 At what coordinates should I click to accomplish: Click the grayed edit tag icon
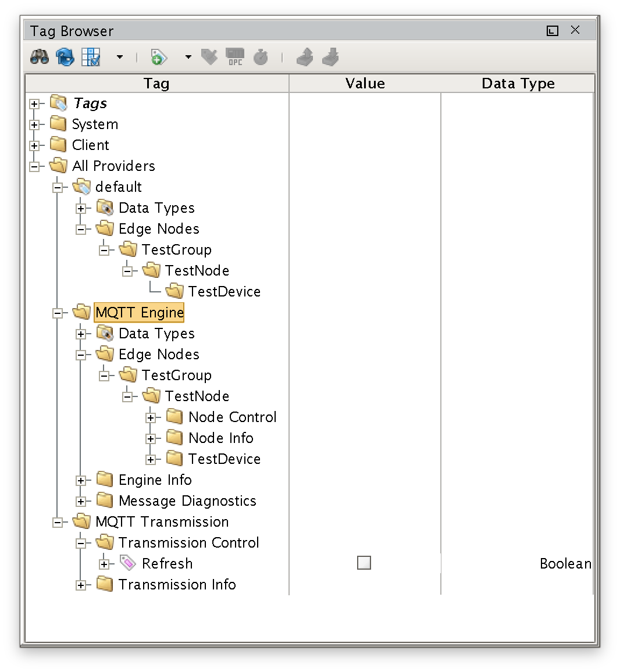[x=209, y=57]
